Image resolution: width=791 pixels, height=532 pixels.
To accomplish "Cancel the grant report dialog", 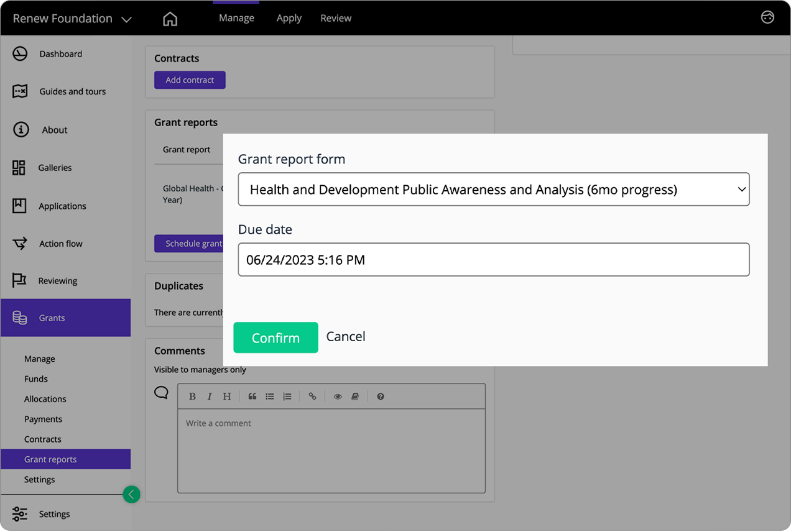I will 346,336.
